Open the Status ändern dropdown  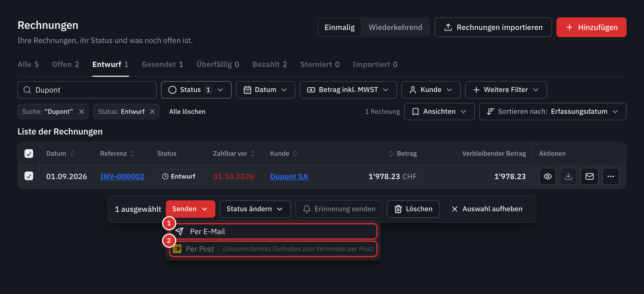click(x=255, y=209)
